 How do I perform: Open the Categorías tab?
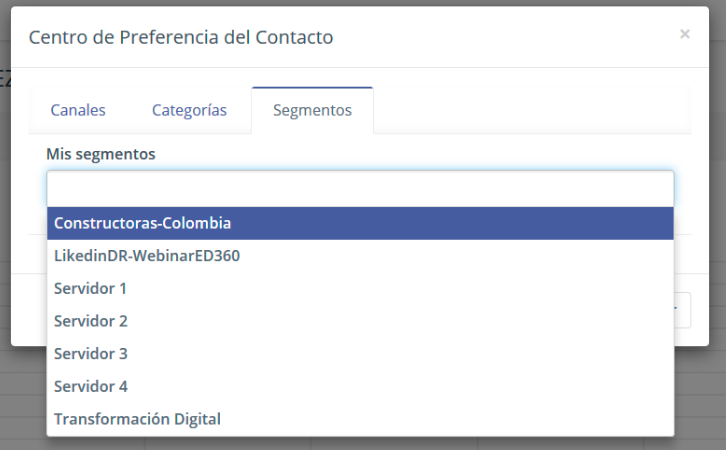(x=189, y=110)
